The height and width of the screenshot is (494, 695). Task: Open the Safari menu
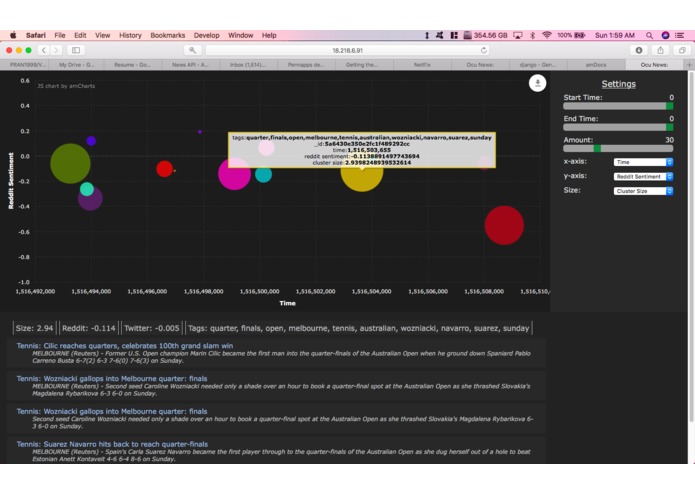(x=35, y=35)
